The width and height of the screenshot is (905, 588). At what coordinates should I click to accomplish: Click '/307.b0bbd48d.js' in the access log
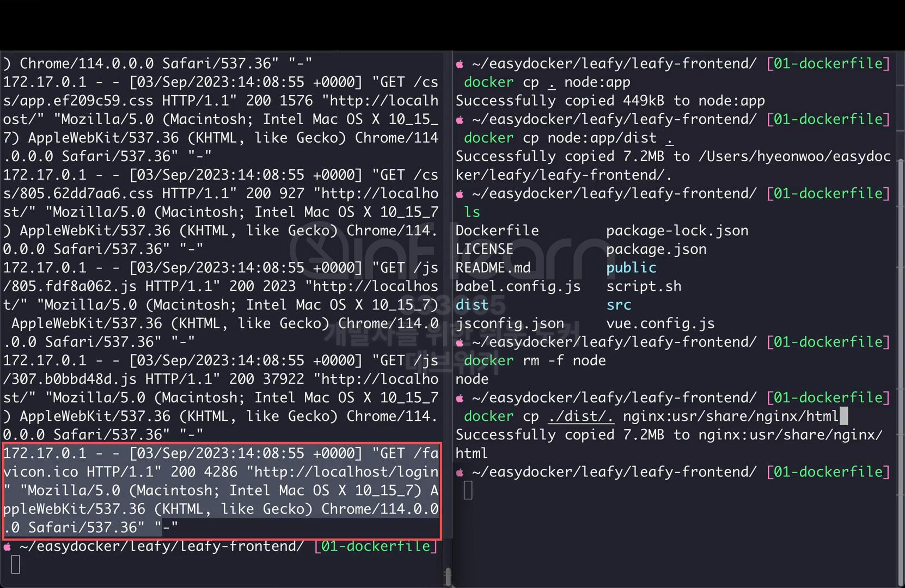pos(70,379)
